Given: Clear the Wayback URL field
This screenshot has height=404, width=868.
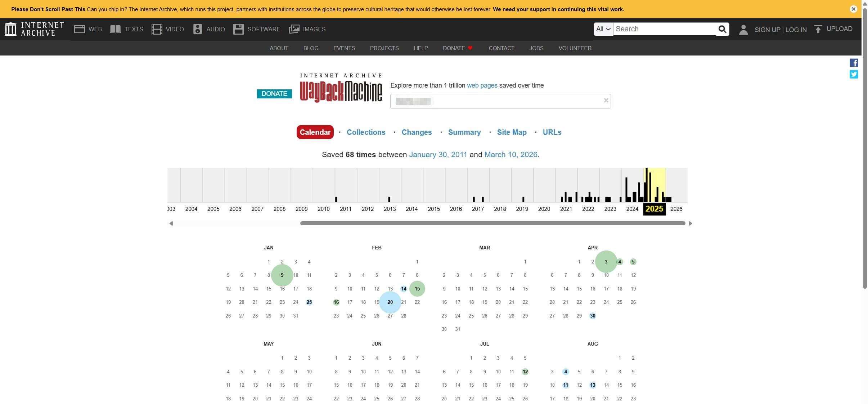Looking at the screenshot, I should tap(606, 101).
